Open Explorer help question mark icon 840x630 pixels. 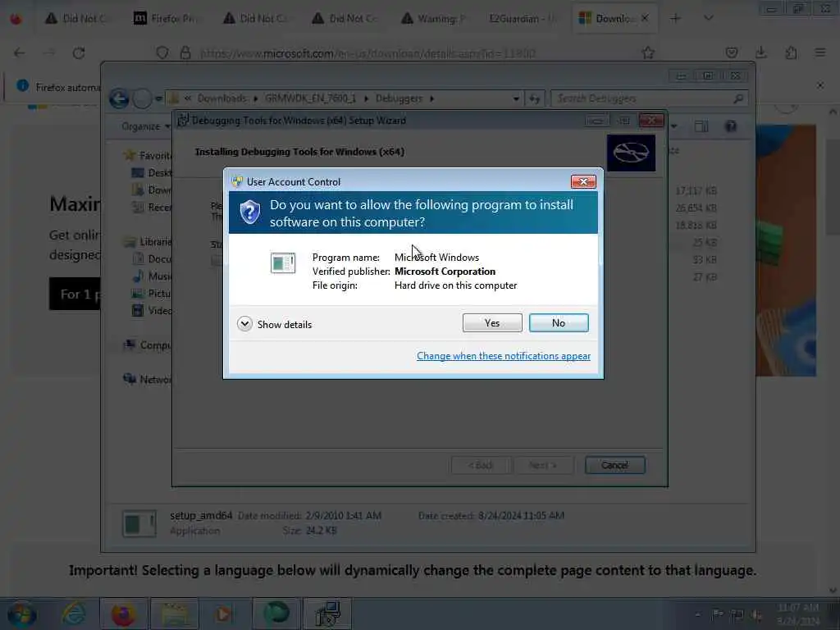(731, 126)
